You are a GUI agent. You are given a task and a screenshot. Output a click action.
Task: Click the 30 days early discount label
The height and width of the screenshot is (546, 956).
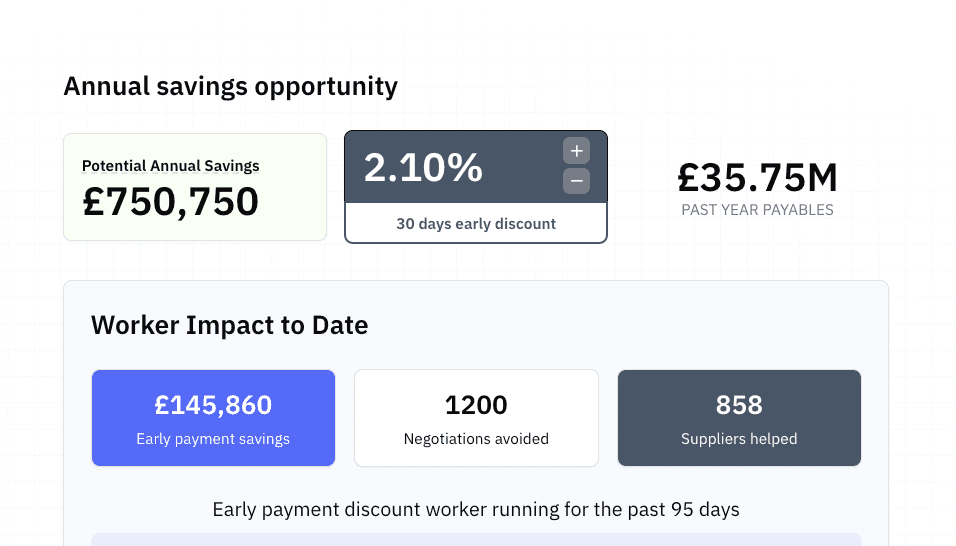pyautogui.click(x=476, y=224)
